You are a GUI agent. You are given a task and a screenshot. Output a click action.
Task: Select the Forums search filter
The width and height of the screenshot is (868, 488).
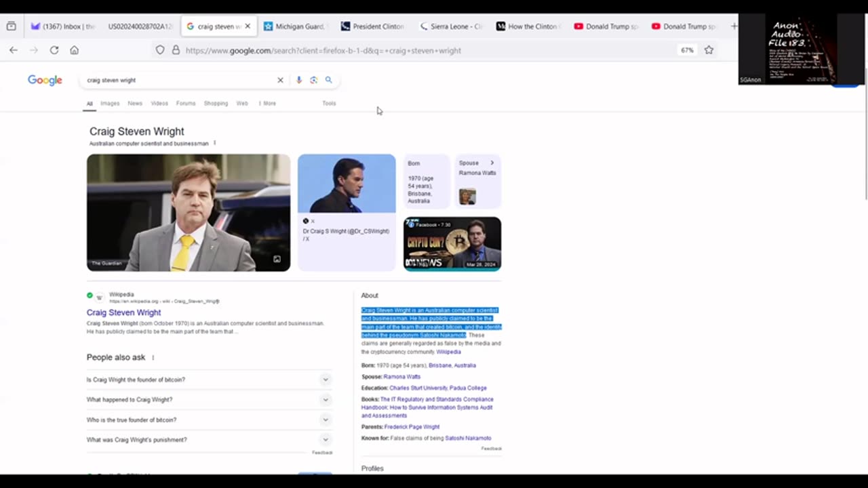(186, 103)
